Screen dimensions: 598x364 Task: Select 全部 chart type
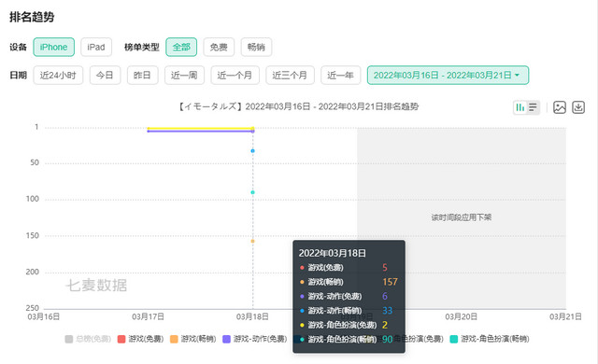[x=181, y=48]
